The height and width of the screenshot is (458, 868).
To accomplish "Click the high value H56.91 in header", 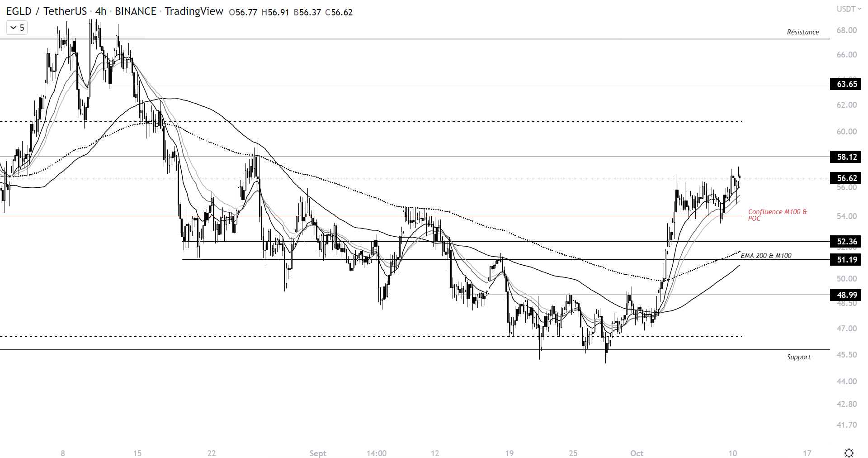I will click(275, 12).
